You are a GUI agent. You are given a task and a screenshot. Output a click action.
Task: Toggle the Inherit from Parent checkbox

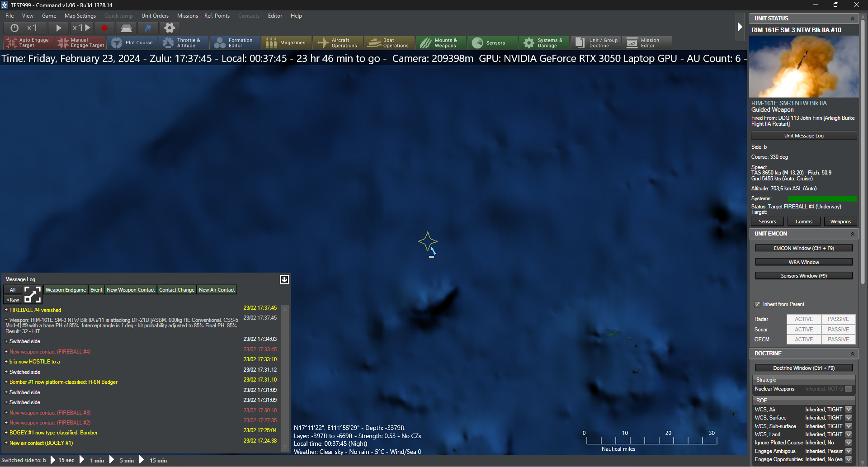(x=757, y=304)
